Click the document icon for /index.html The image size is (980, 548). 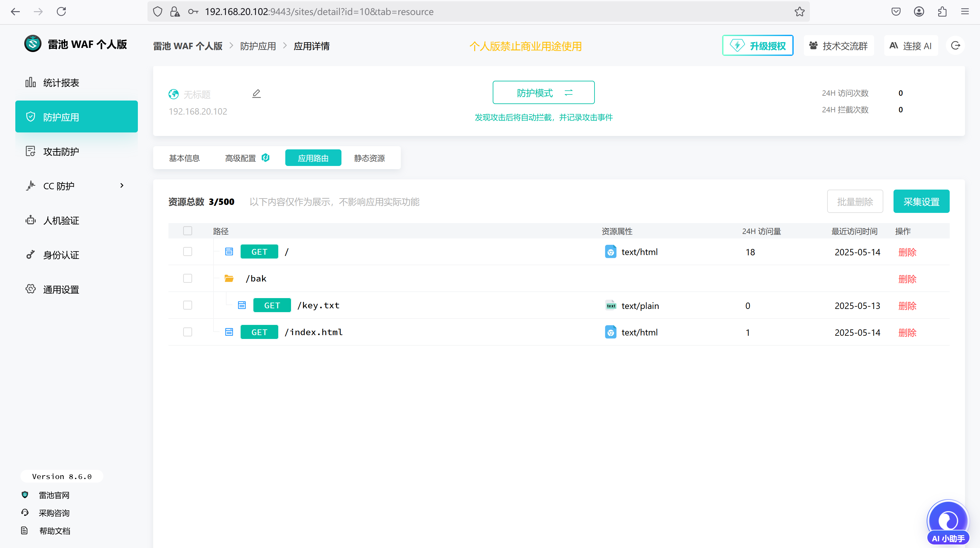(229, 332)
